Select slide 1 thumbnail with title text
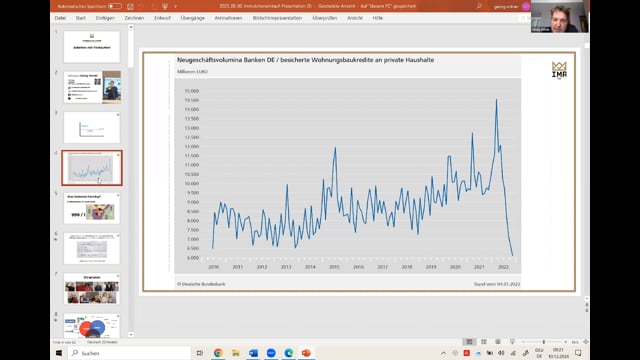The height and width of the screenshot is (360, 640). (92, 47)
